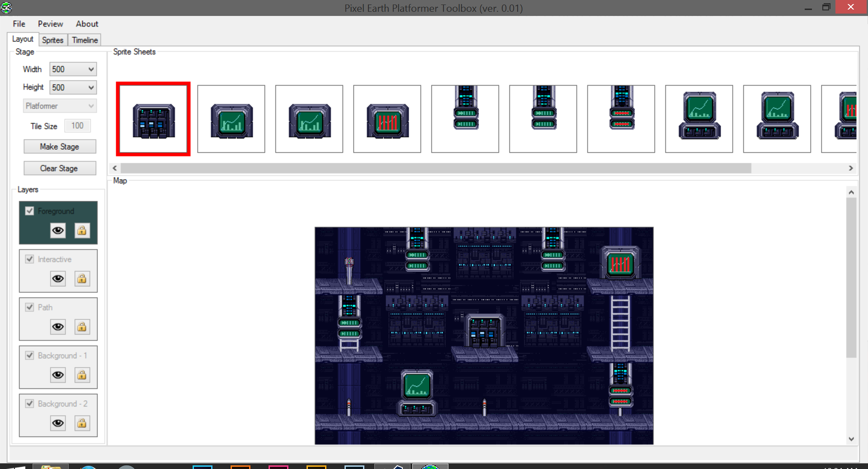Uncheck the Foreground layer checkbox
Screen dimensions: 868x469
30,211
